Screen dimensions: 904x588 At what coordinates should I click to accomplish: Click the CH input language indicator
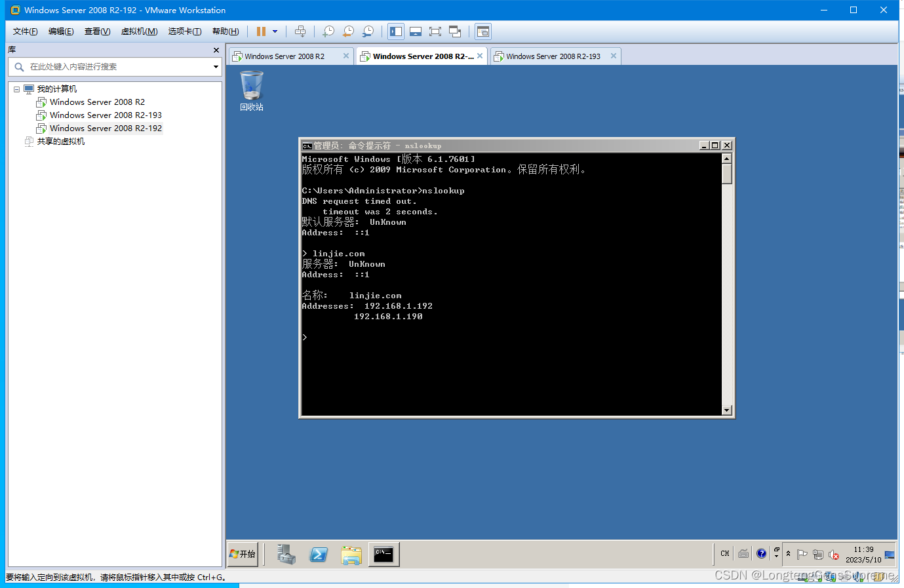725,554
